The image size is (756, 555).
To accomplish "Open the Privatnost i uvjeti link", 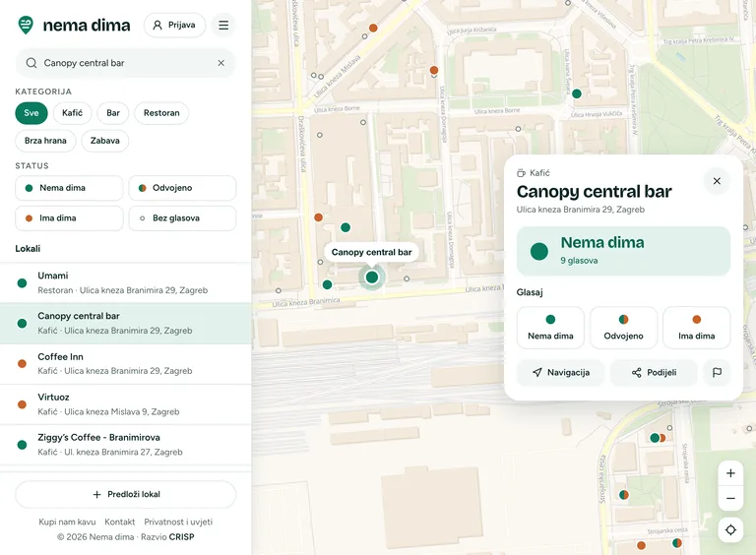I will [178, 522].
